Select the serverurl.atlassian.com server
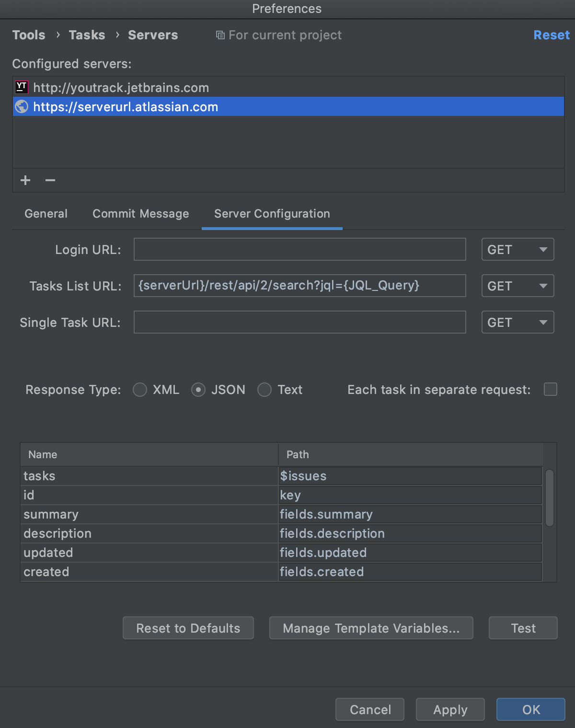This screenshot has height=728, width=575. (288, 106)
